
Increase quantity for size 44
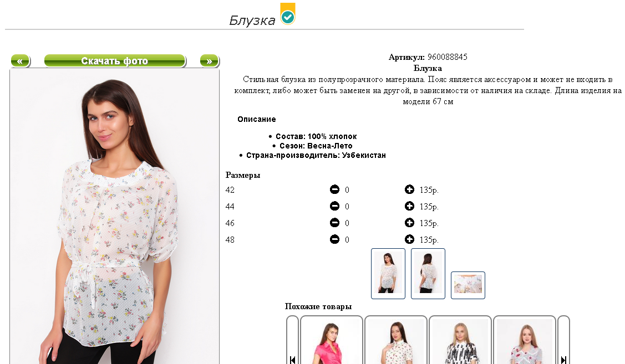click(409, 206)
